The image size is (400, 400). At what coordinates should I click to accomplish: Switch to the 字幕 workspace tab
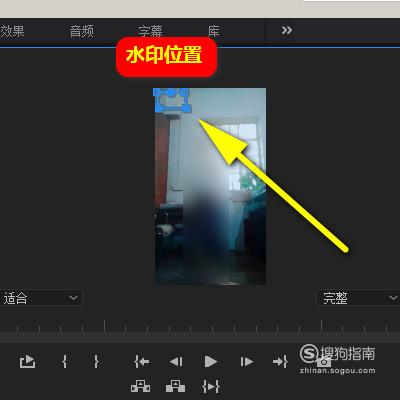click(x=150, y=31)
